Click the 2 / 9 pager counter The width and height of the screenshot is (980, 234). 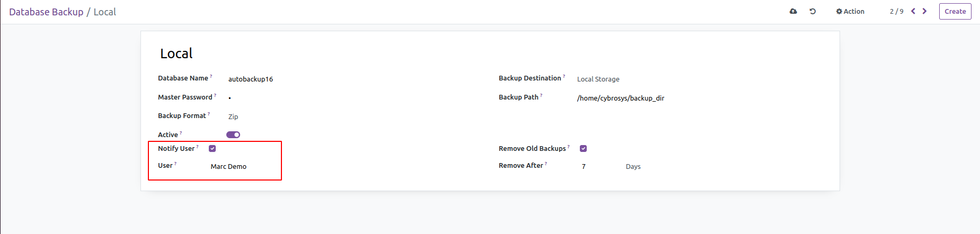click(896, 11)
